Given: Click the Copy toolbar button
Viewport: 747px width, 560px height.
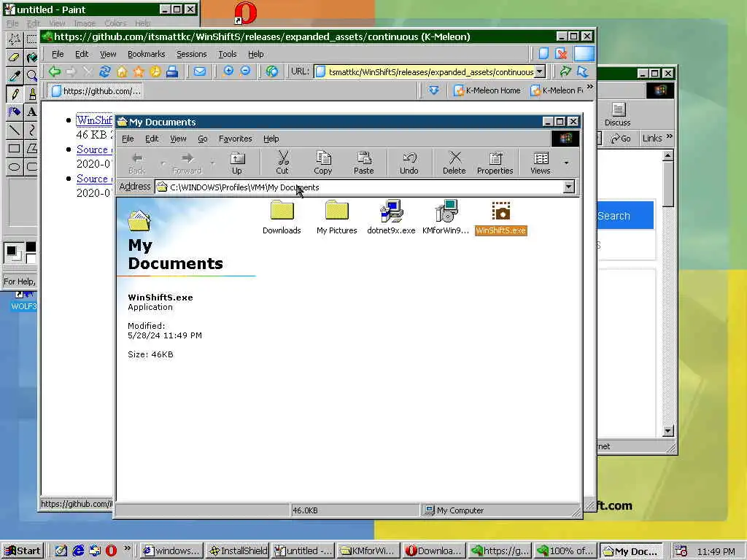Looking at the screenshot, I should pyautogui.click(x=323, y=163).
